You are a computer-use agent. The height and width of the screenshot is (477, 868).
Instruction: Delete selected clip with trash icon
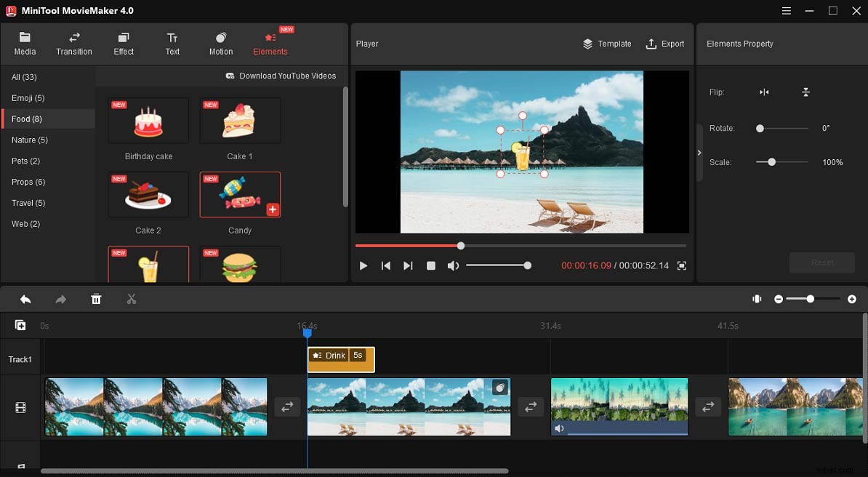96,299
